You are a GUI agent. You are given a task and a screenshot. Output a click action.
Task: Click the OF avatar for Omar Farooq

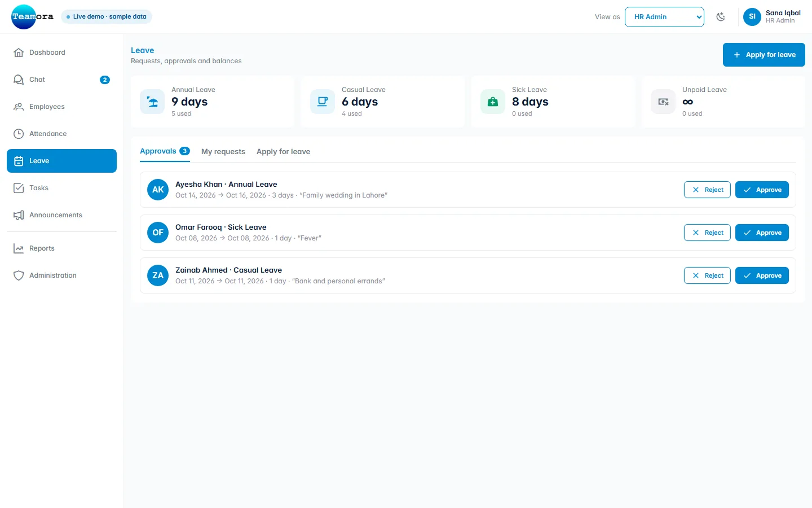158,233
